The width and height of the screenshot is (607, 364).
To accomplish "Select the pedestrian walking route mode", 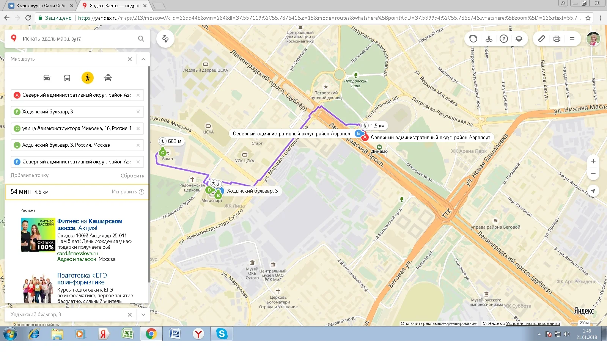I will 88,78.
